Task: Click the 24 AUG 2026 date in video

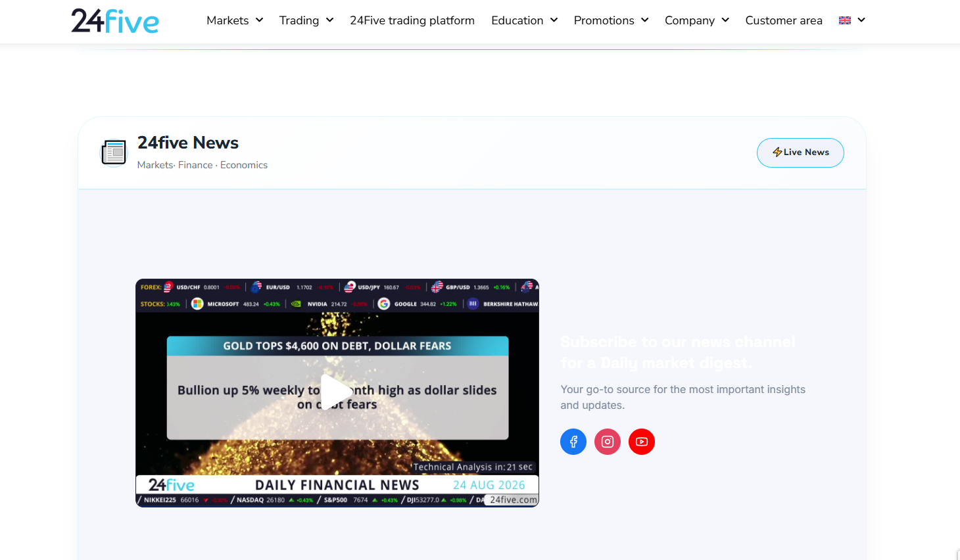Action: point(489,485)
